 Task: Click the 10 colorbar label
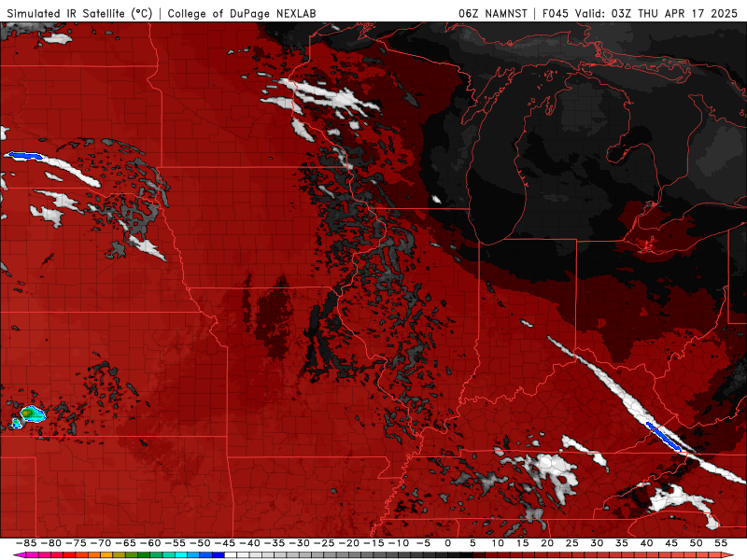click(498, 543)
